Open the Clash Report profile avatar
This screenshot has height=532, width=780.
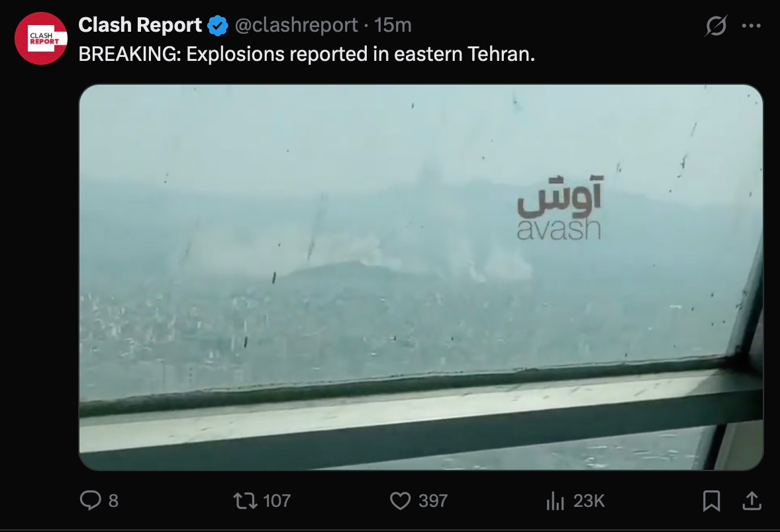point(41,38)
